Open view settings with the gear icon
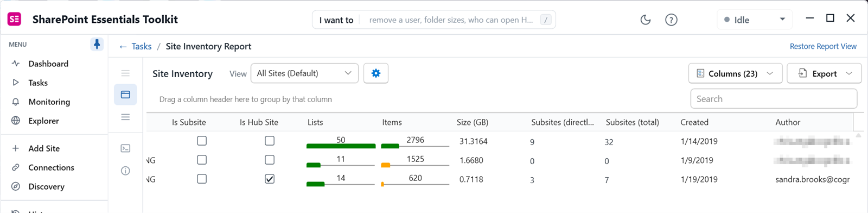Viewport: 868px width, 213px height. 376,73
